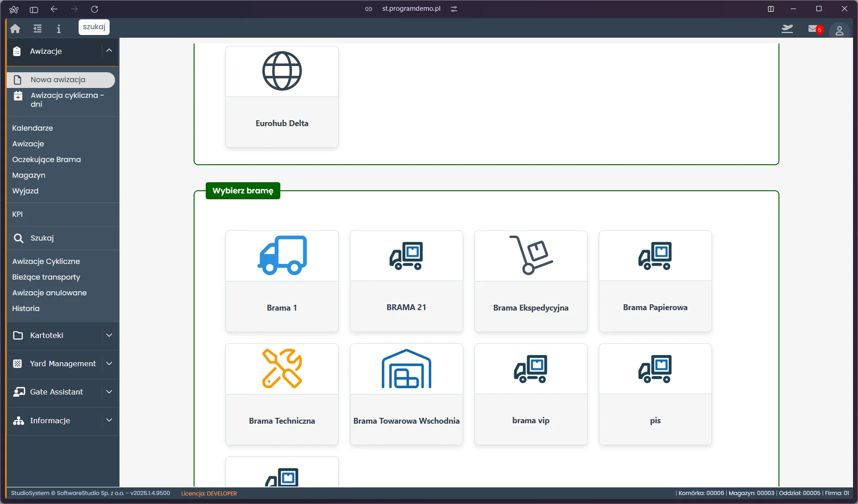858x504 pixels.
Task: Choose the brama vip label
Action: [x=531, y=421]
